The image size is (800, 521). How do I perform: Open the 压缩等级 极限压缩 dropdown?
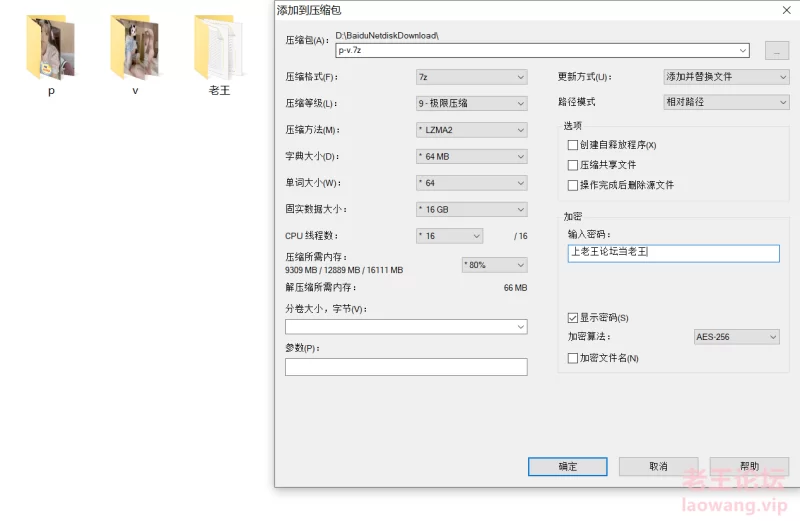[471, 104]
